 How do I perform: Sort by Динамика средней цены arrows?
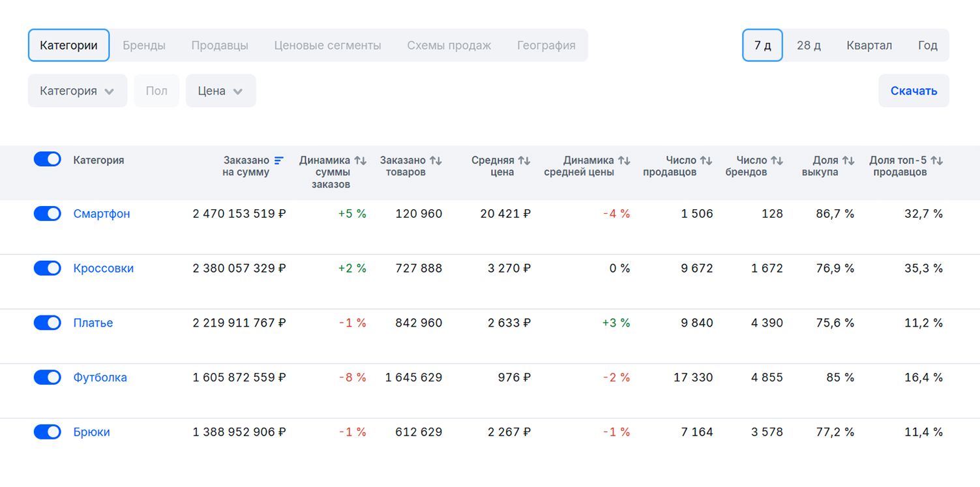coord(624,160)
